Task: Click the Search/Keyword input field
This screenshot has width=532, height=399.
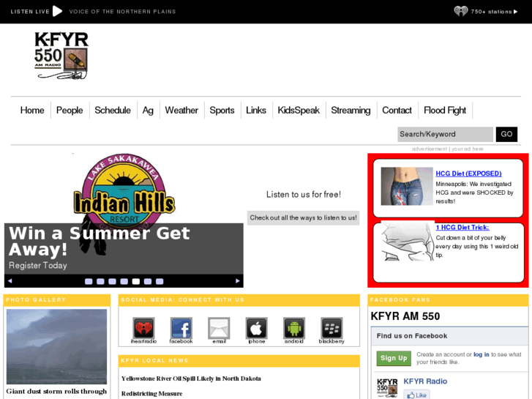Action: tap(445, 134)
